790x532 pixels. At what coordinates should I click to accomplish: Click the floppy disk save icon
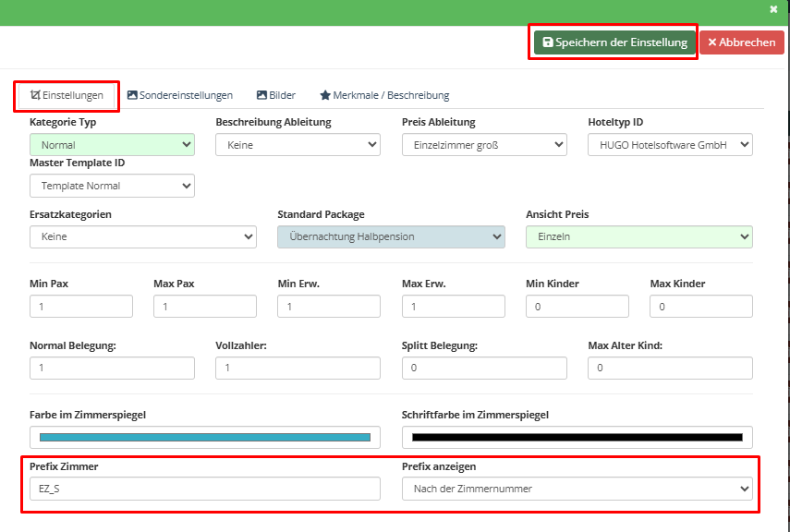[548, 42]
